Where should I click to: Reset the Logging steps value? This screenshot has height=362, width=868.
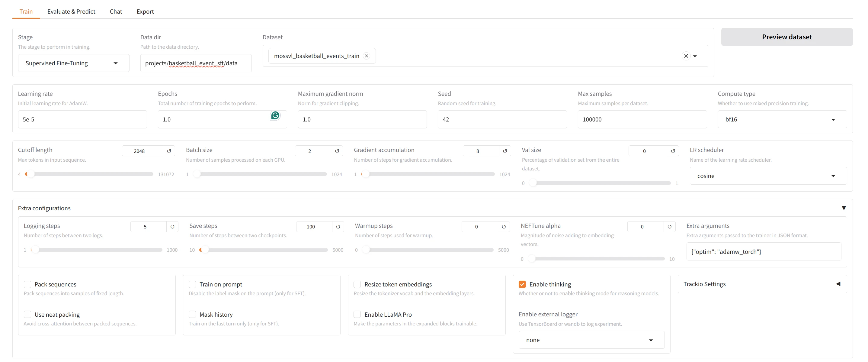pyautogui.click(x=172, y=226)
